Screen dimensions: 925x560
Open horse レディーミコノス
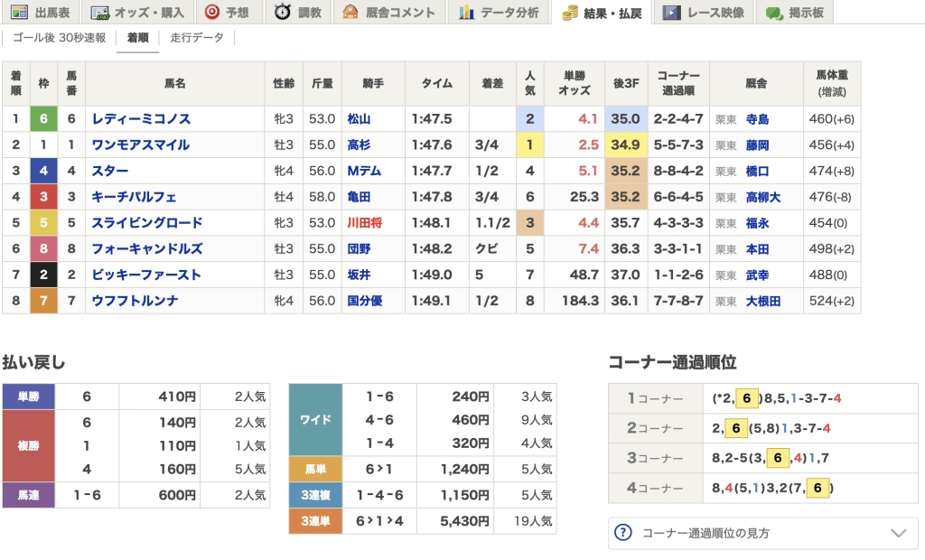coord(141,118)
